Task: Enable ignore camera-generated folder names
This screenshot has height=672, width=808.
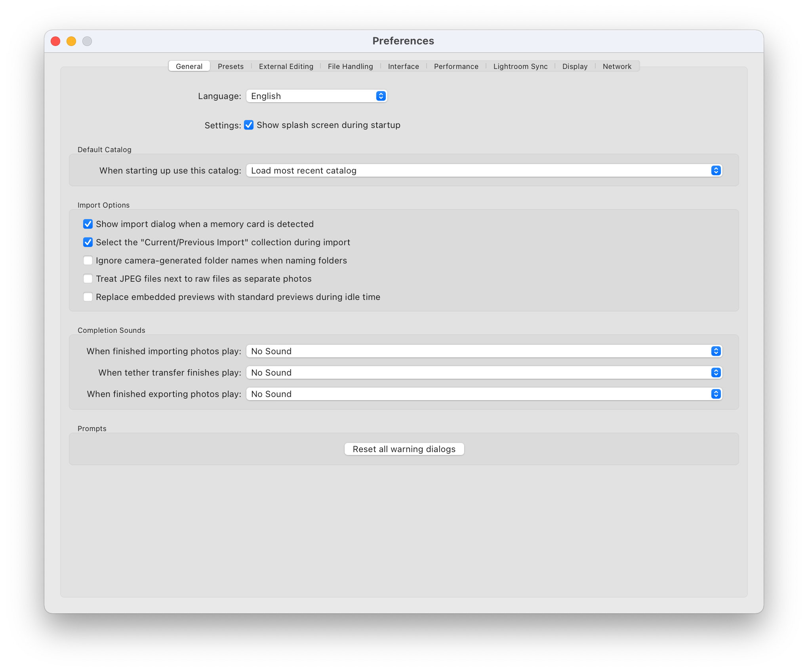Action: coord(88,261)
